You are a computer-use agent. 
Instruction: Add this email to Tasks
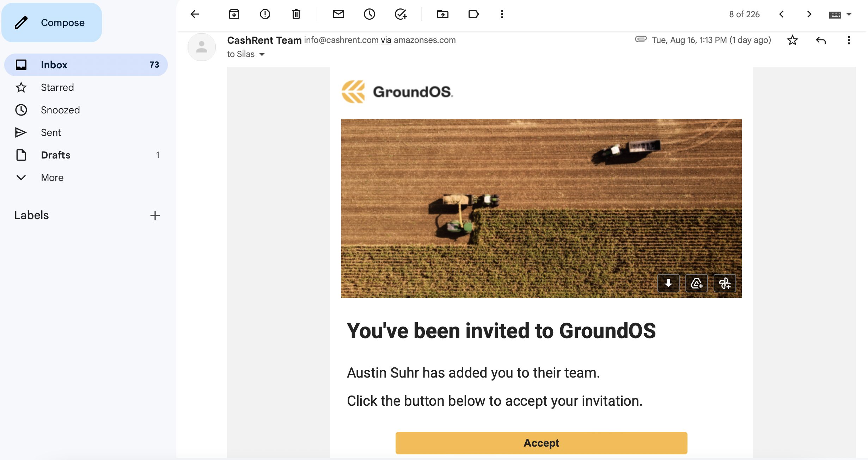click(x=401, y=14)
